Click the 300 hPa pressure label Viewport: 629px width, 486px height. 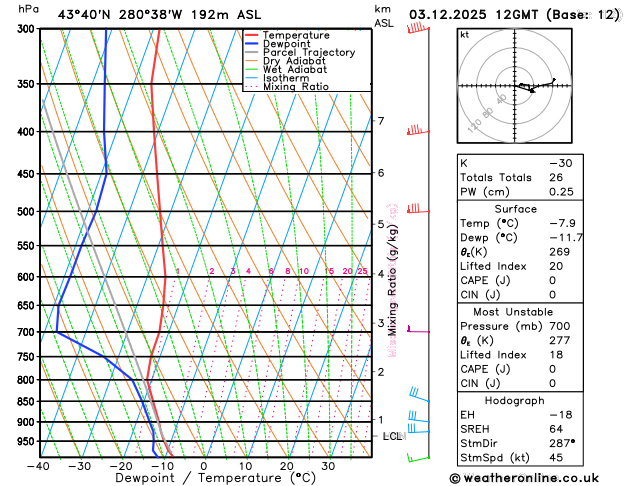tap(28, 29)
